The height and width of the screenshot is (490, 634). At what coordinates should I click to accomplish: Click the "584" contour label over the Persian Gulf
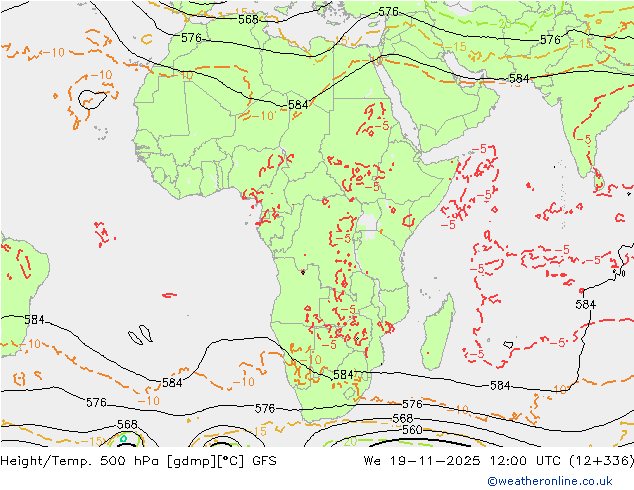pyautogui.click(x=519, y=78)
